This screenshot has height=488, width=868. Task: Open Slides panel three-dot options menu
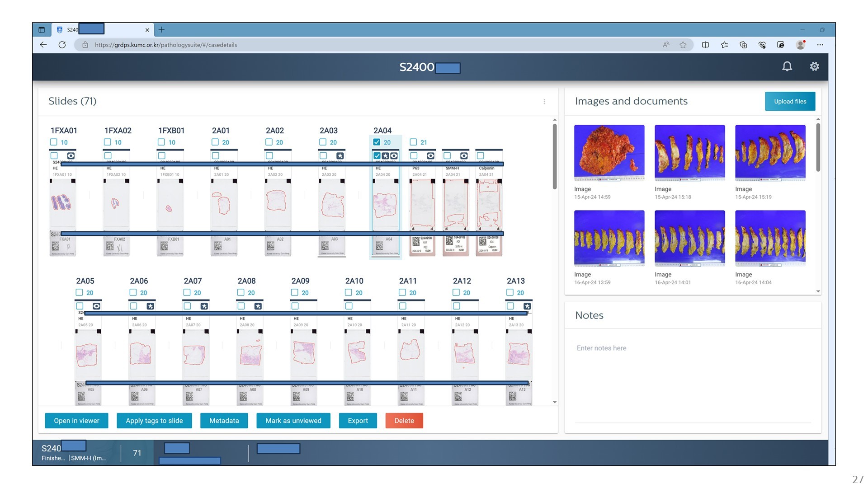(x=544, y=102)
